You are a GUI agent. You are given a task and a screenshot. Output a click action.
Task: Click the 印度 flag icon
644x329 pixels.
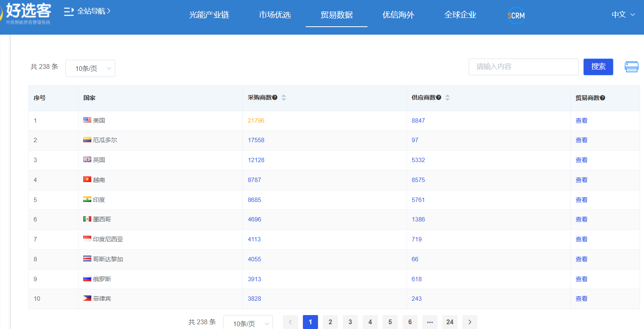coord(87,199)
